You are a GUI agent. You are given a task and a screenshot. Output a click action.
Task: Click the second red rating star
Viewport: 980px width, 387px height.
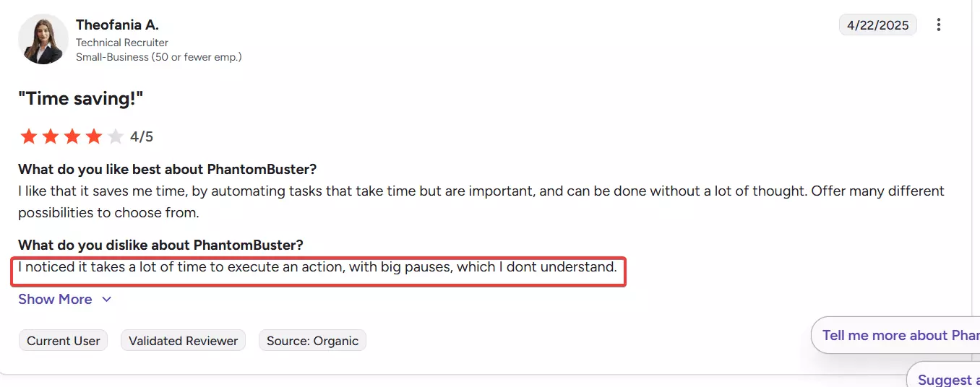(51, 136)
